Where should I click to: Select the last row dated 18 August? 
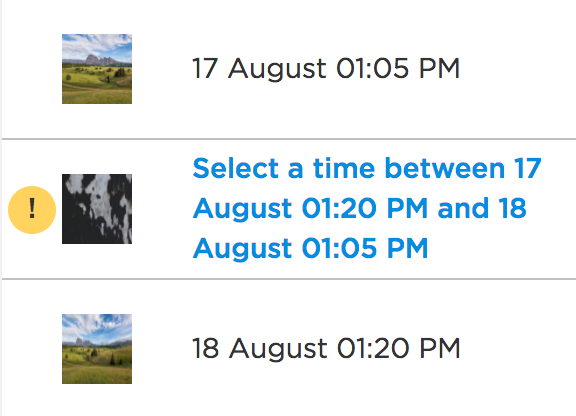[289, 348]
